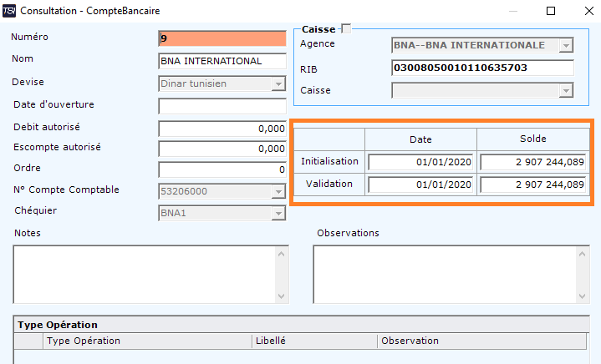Image resolution: width=601 pixels, height=364 pixels.
Task: Click the 53206000 account number value
Action: pyautogui.click(x=184, y=191)
